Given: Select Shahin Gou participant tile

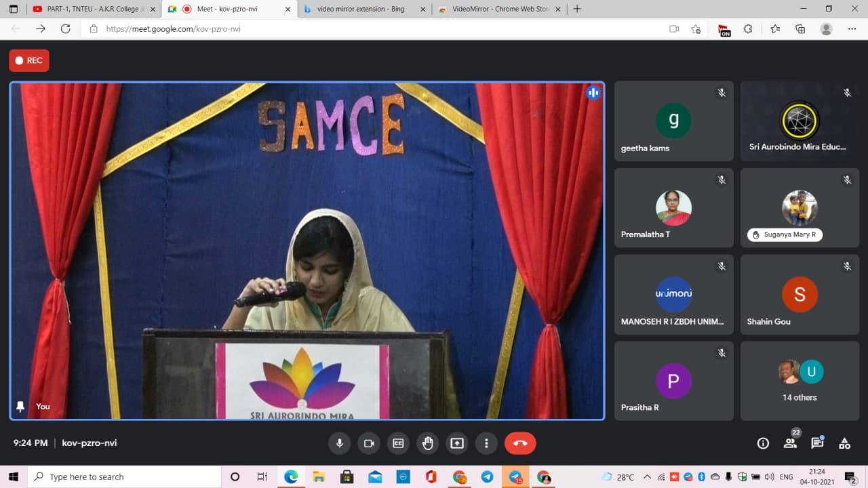Looking at the screenshot, I should (x=800, y=295).
